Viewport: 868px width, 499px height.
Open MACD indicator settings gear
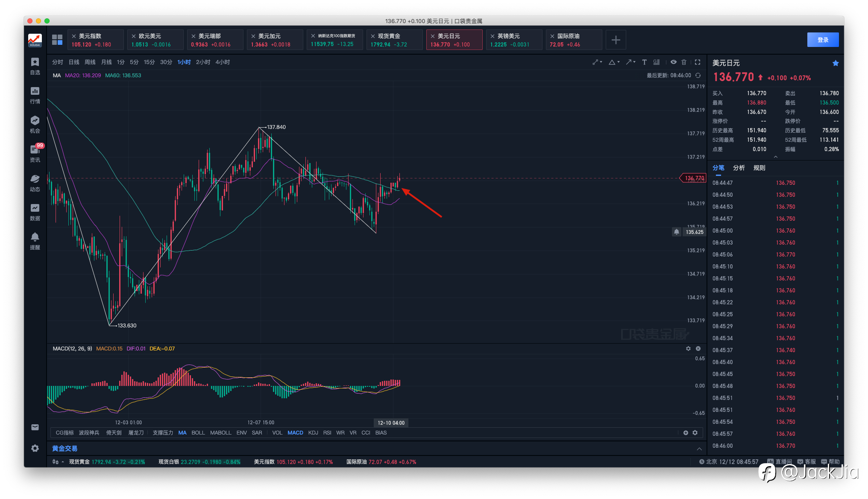coord(688,349)
